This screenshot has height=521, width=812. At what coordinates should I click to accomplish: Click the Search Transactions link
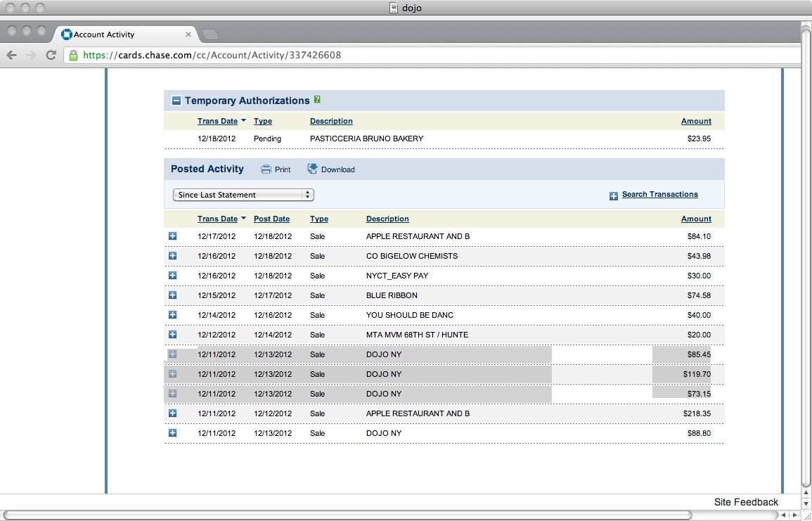(659, 194)
